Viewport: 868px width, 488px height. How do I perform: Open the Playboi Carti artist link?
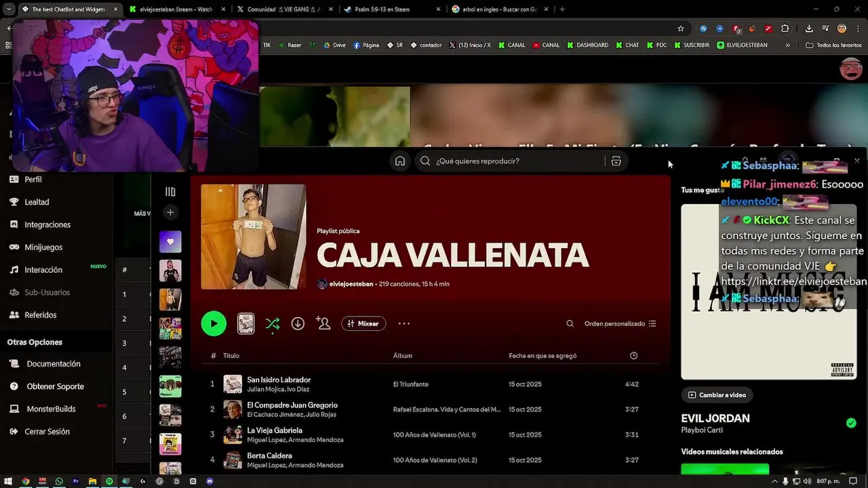click(702, 430)
